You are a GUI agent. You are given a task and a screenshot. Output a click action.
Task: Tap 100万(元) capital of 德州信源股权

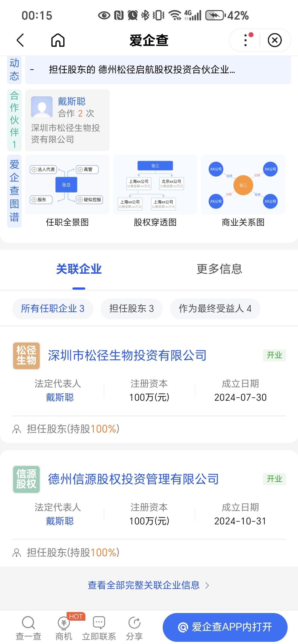[149, 521]
